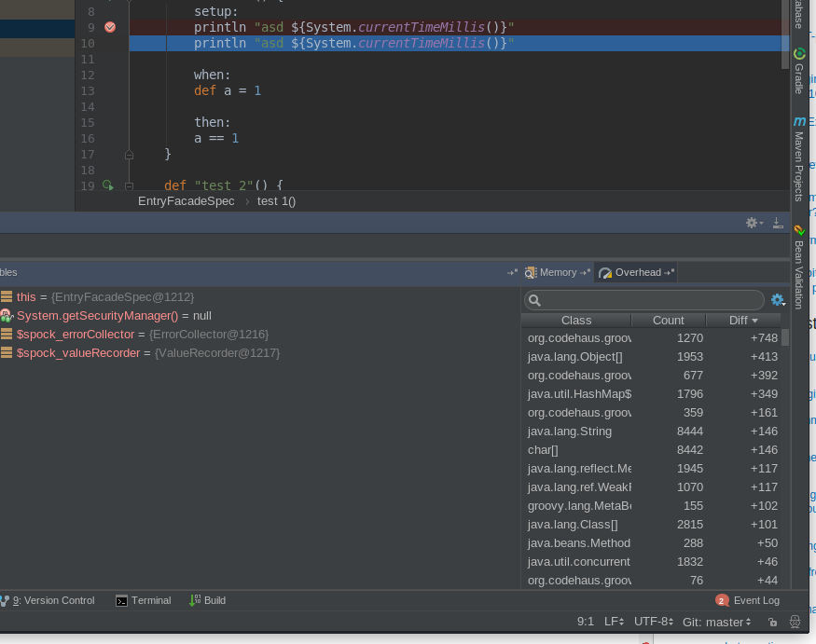816x644 pixels.
Task: Click the +748 diff value
Action: coord(764,338)
